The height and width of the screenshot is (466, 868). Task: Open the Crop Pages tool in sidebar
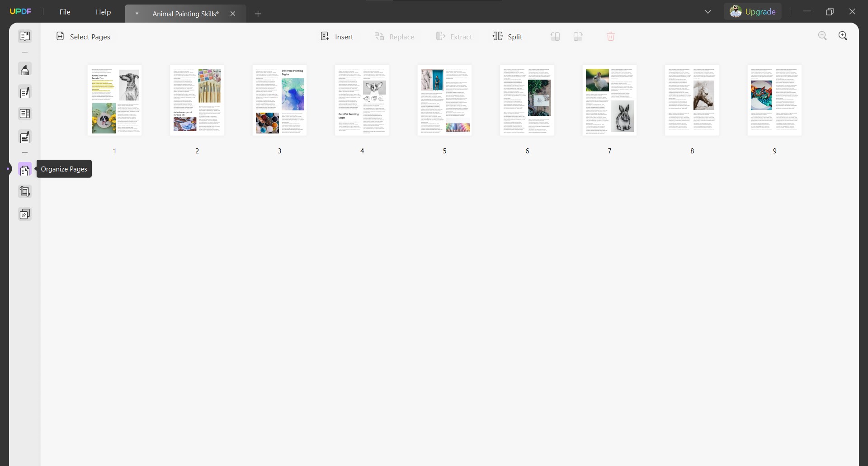[x=25, y=191]
